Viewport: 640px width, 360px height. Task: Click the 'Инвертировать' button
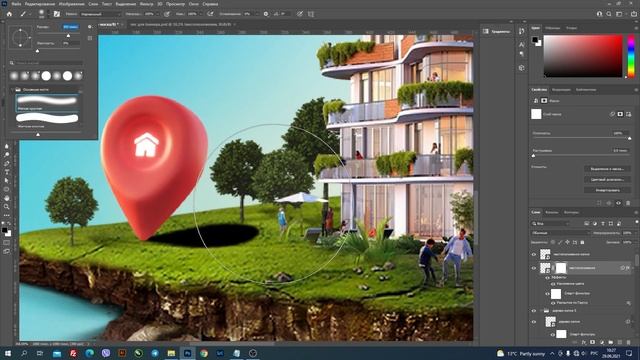(x=607, y=190)
